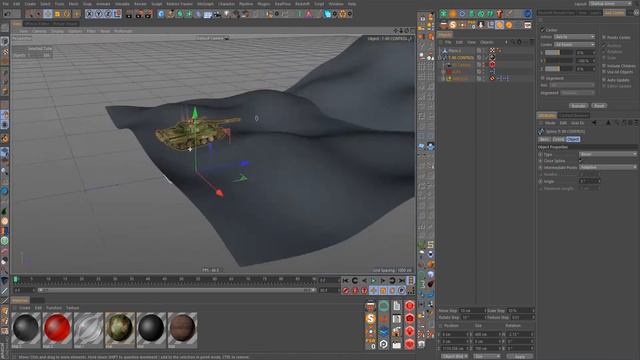
Task: Click the blue layers icon in bottom palette
Action: pos(384,331)
